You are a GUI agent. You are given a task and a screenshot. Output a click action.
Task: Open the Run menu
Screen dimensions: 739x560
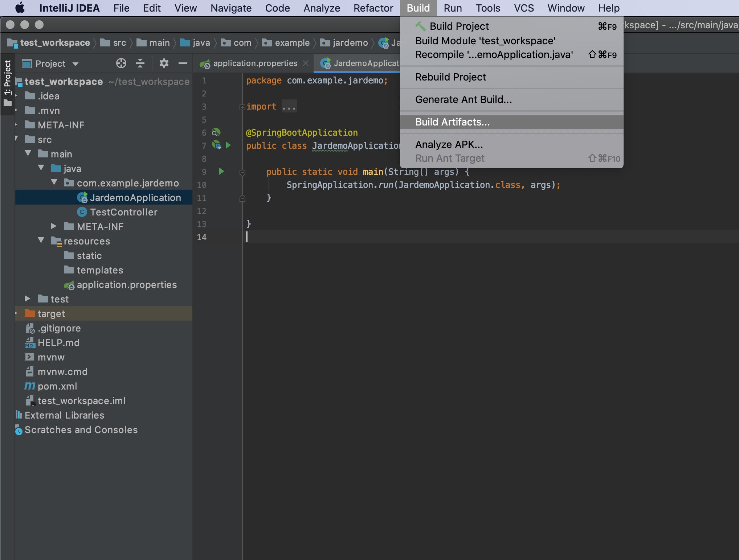(x=453, y=8)
